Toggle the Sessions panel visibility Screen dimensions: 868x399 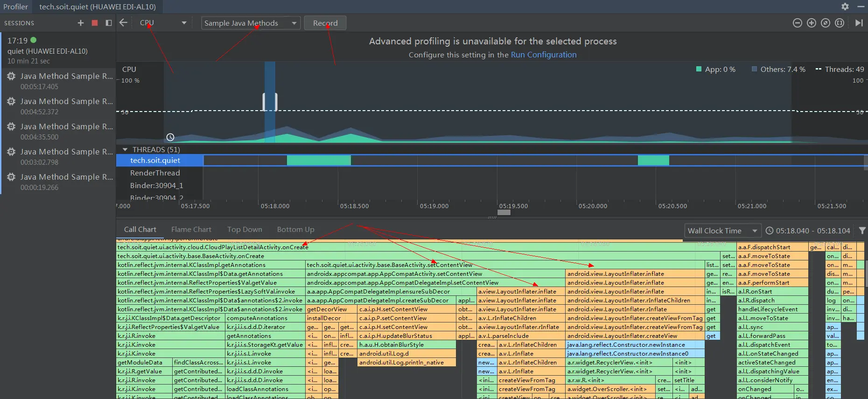click(109, 23)
